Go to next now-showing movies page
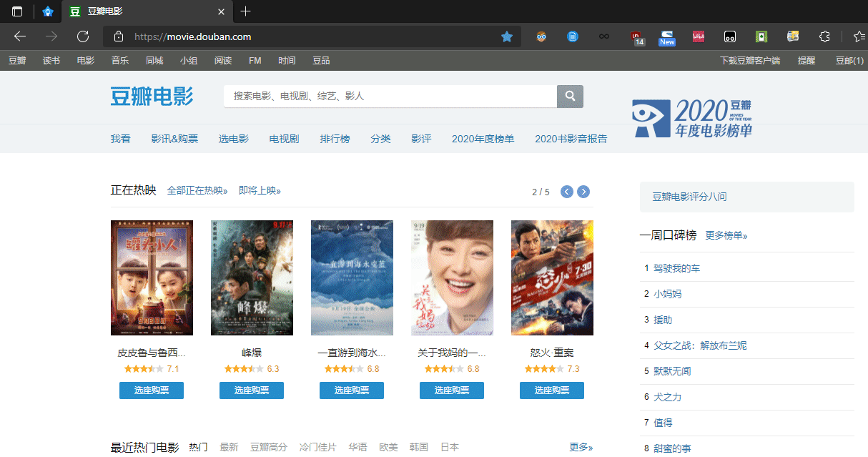 click(x=583, y=192)
